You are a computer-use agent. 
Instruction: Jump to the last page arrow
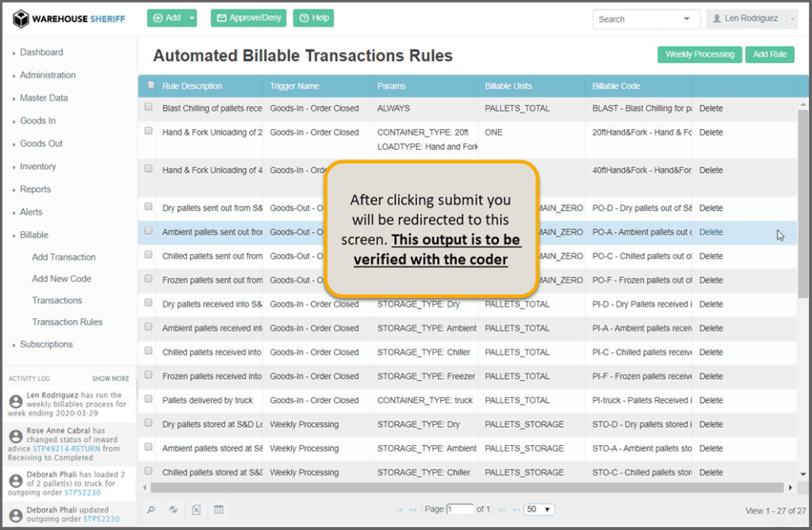[515, 509]
